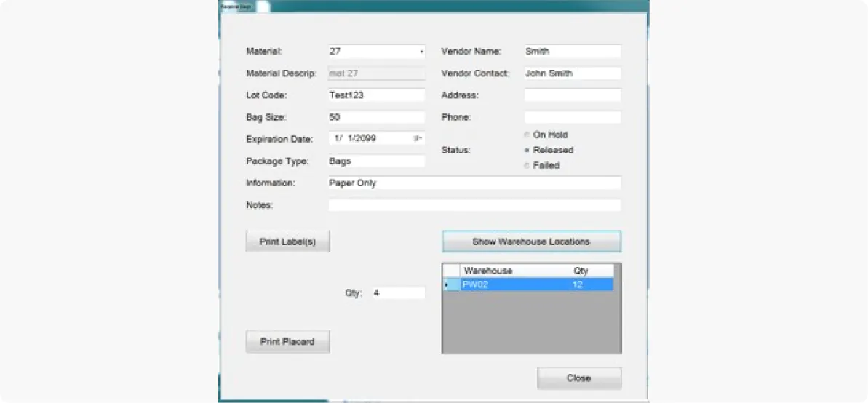This screenshot has width=868, height=403.
Task: Click the empty Phone field
Action: pos(572,117)
